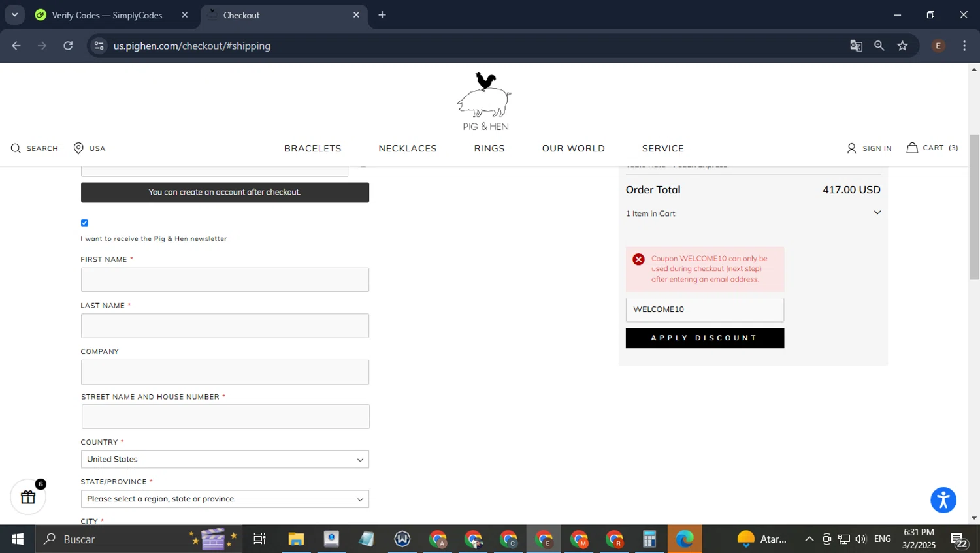980x553 pixels.
Task: Open the Necklaces menu
Action: click(408, 148)
